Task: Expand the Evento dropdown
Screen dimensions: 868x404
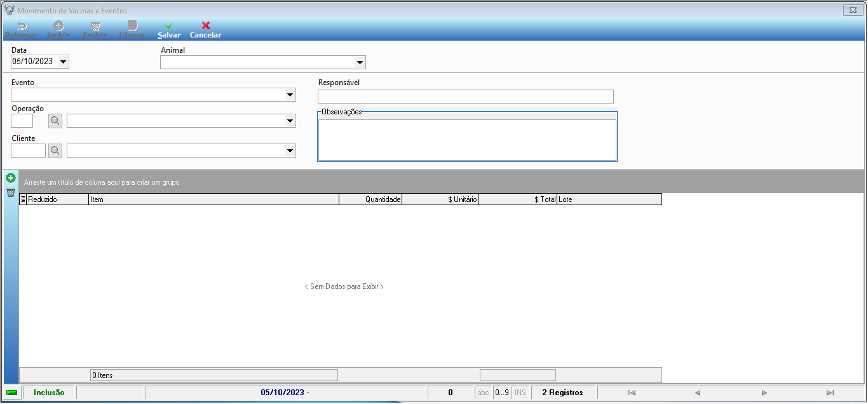Action: coord(290,95)
